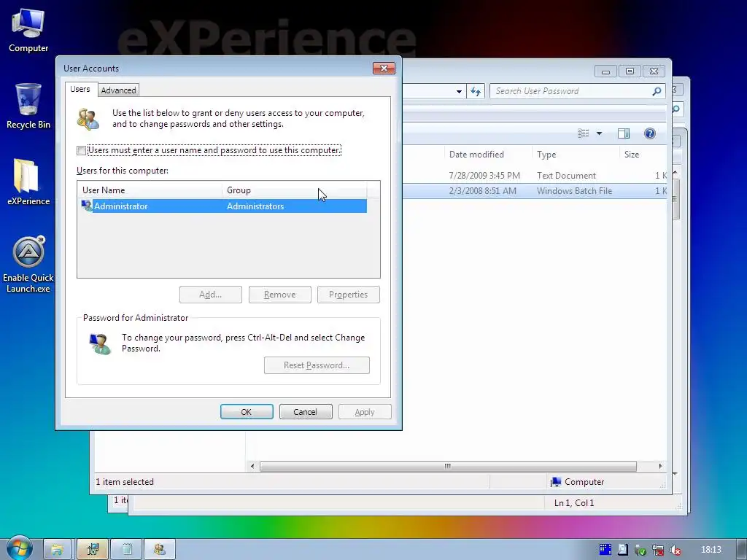Click the green check device tray icon
This screenshot has width=747, height=560.
pyautogui.click(x=640, y=550)
